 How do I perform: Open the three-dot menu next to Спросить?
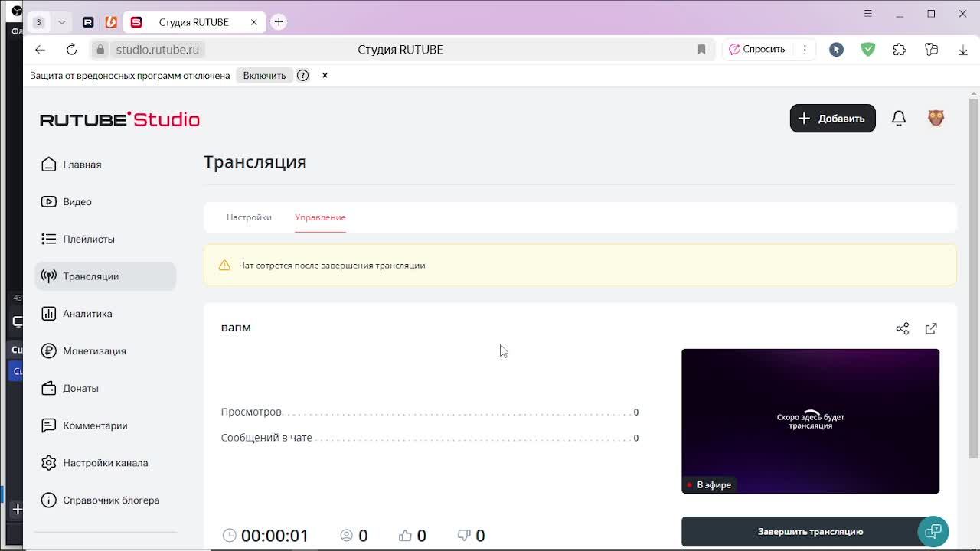pyautogui.click(x=805, y=49)
